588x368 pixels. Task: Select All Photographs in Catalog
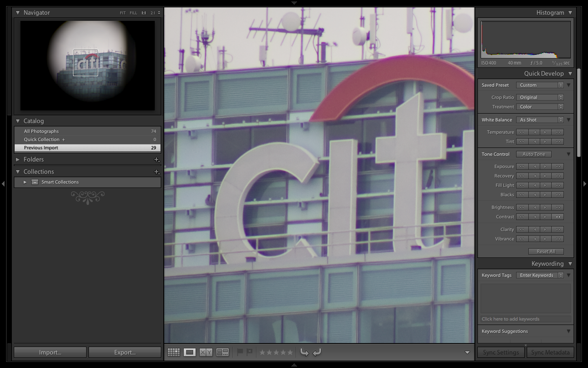coord(87,131)
